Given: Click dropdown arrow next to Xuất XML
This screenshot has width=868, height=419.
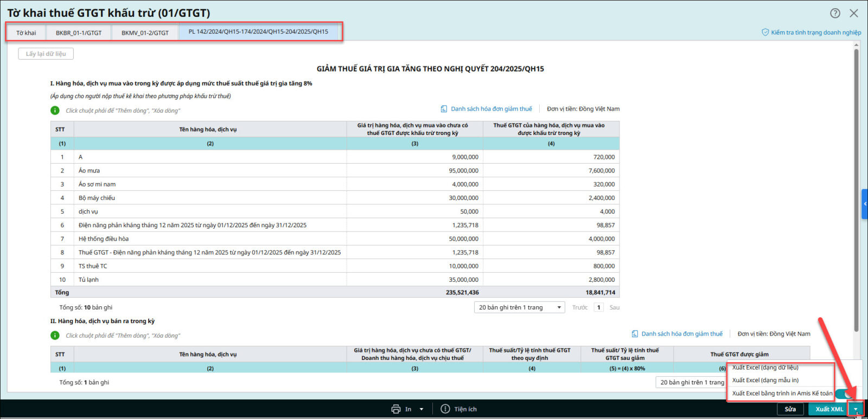Looking at the screenshot, I should click(856, 409).
